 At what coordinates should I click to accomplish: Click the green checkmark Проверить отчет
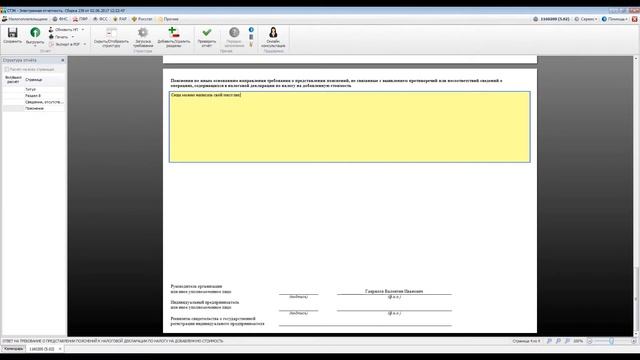[207, 32]
